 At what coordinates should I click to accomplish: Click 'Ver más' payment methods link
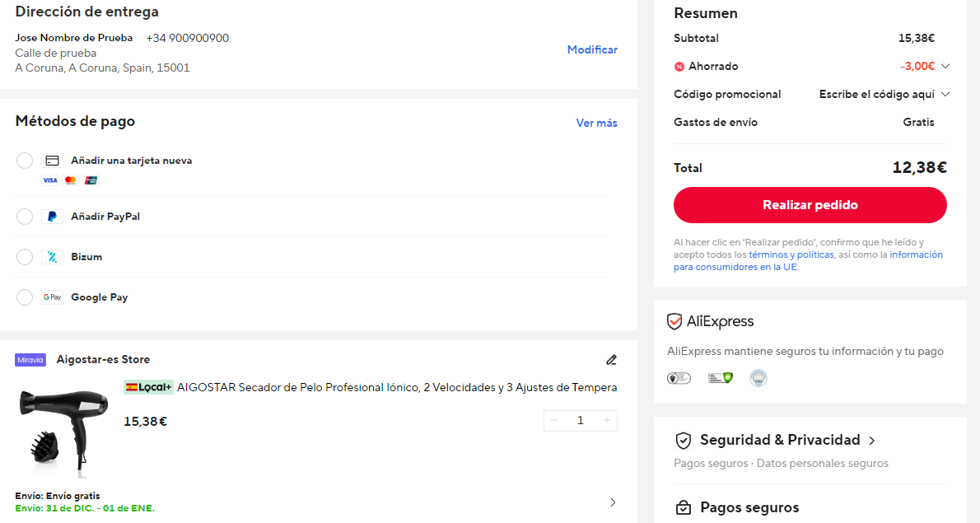coord(597,123)
